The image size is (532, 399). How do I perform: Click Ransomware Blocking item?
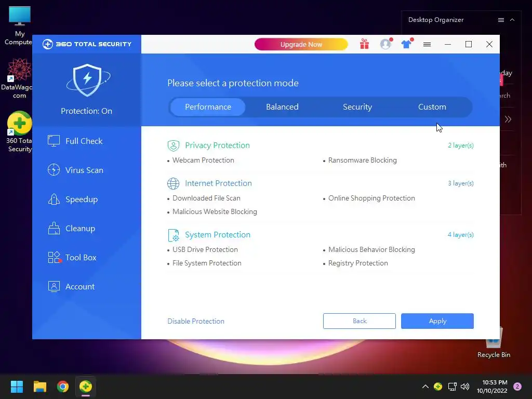point(362,160)
